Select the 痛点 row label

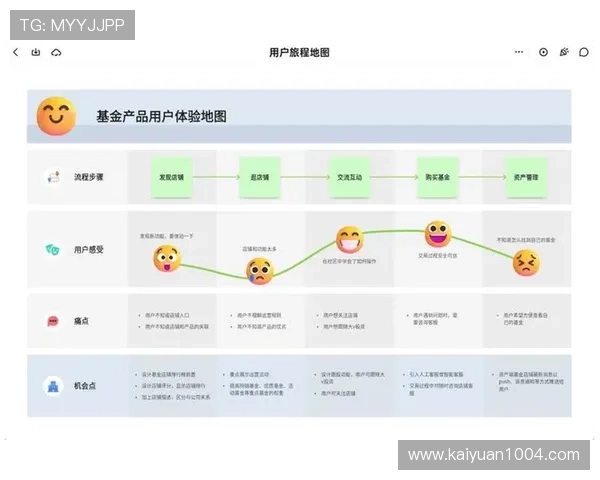81,321
